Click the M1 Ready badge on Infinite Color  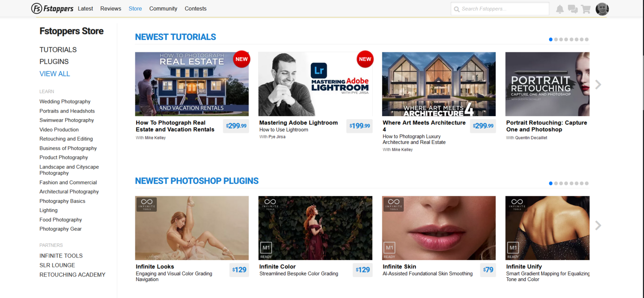click(266, 250)
